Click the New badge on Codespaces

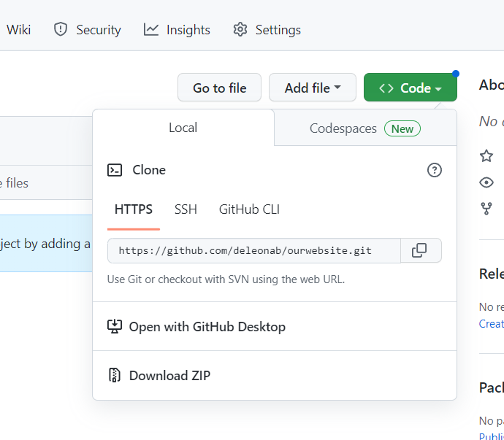(402, 128)
